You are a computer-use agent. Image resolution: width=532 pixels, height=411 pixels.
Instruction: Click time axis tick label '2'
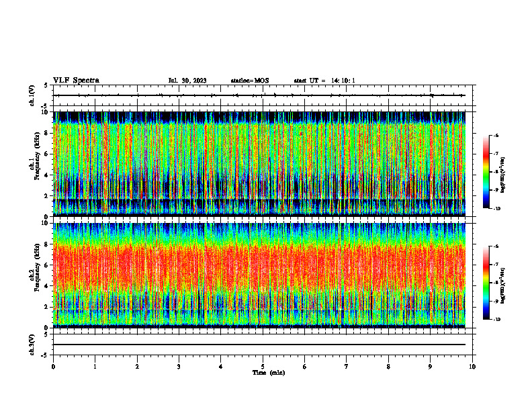click(137, 367)
